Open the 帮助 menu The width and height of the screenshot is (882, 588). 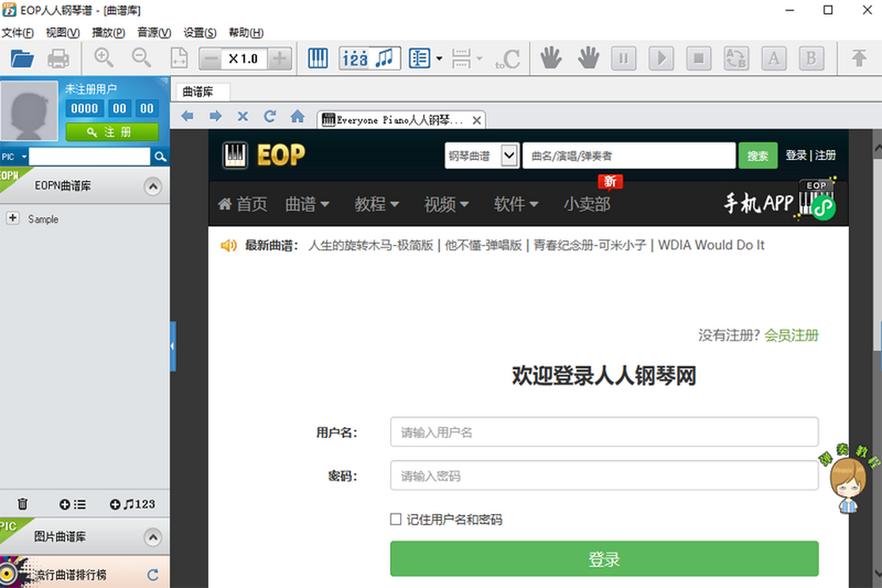[x=246, y=32]
